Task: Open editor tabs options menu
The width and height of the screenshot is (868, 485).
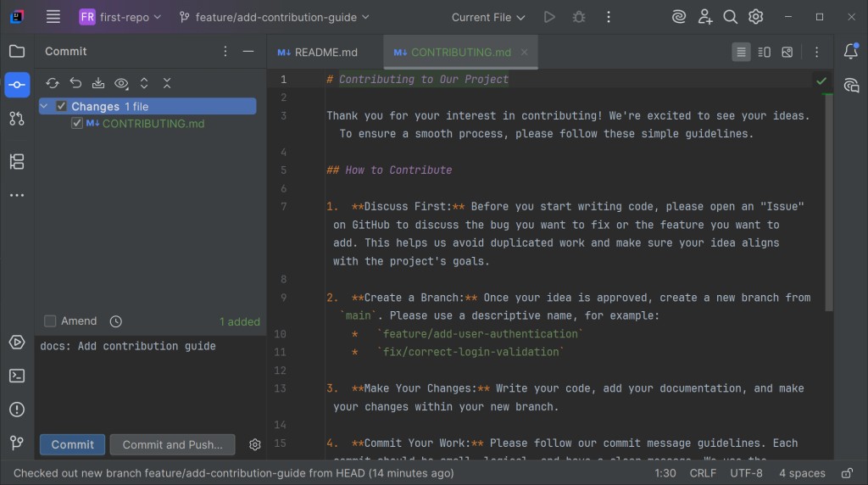Action: (x=816, y=52)
